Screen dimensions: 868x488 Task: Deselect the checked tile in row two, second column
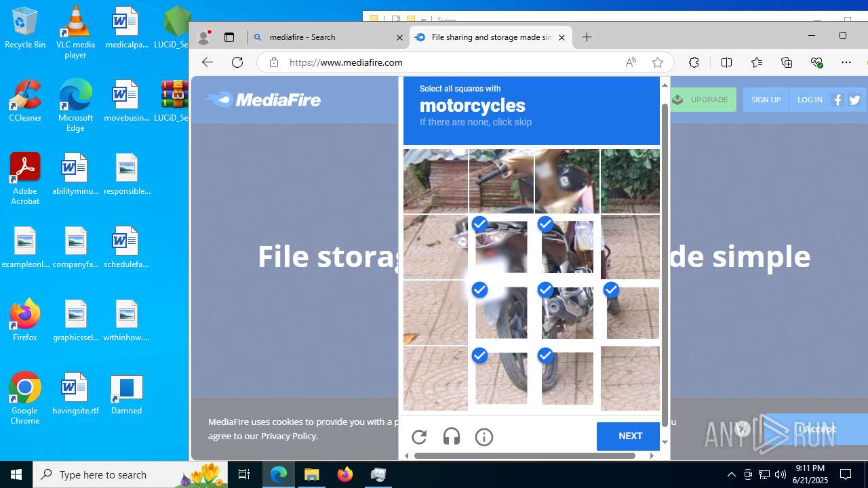[x=501, y=247]
